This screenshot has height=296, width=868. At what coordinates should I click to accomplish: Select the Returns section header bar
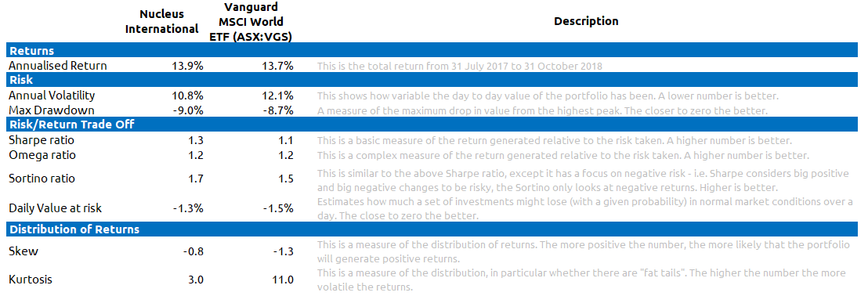coord(434,51)
